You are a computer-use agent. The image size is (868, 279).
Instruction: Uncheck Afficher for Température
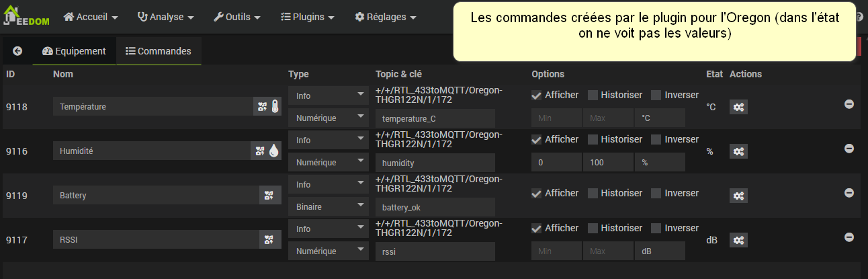pos(536,95)
